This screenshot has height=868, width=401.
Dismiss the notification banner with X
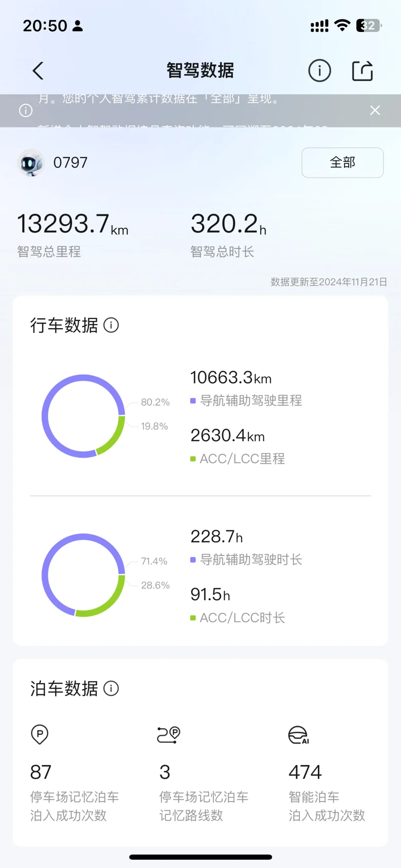click(375, 110)
